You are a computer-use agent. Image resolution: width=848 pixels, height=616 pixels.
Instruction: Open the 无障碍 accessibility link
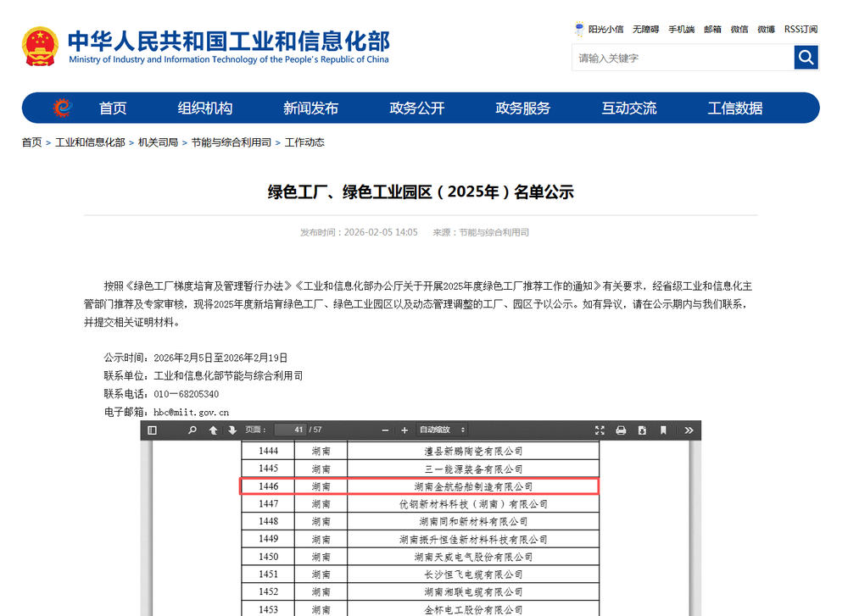[x=645, y=29]
